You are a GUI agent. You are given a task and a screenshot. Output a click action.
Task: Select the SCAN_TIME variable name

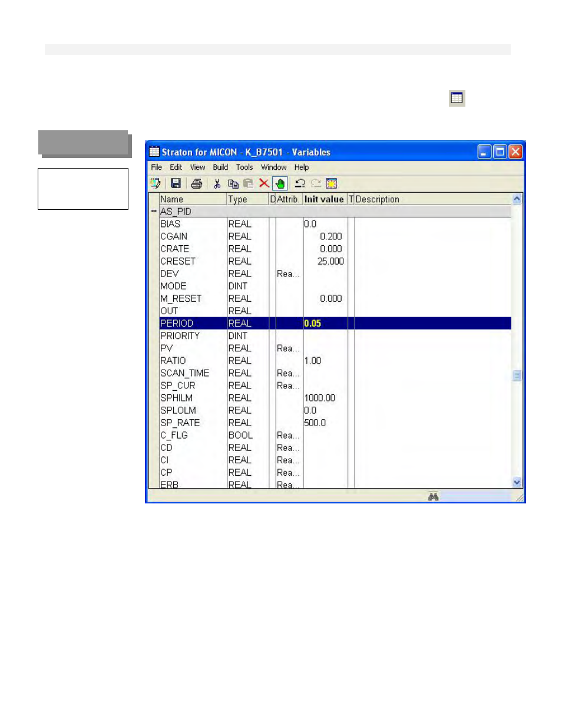pos(185,373)
